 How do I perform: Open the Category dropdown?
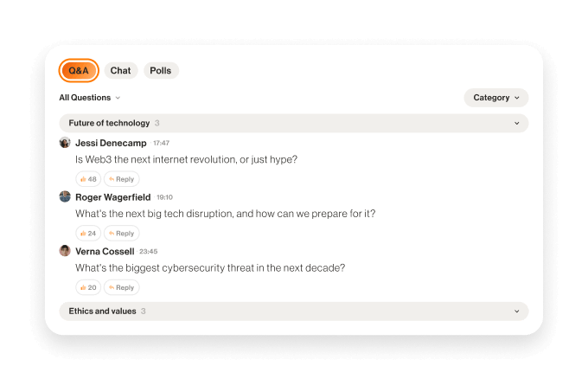tap(495, 98)
